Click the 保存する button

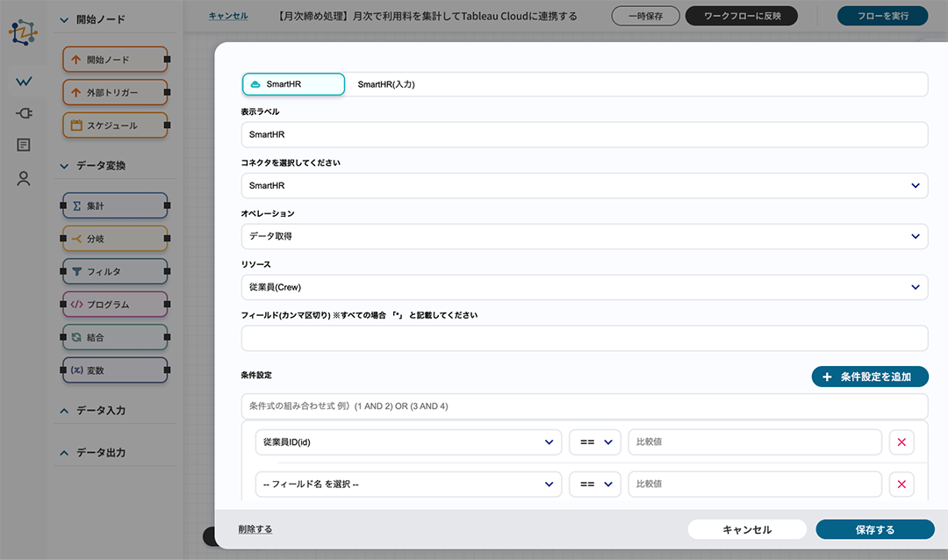874,529
